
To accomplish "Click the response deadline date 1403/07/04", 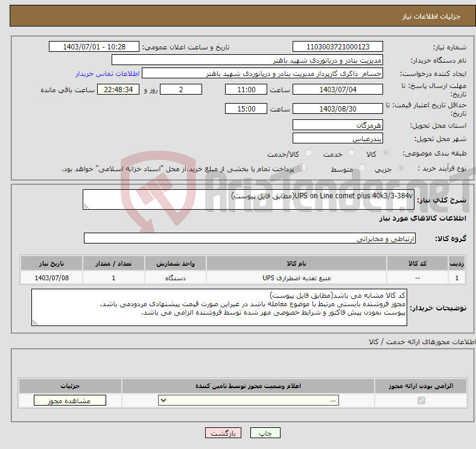I will (x=338, y=89).
